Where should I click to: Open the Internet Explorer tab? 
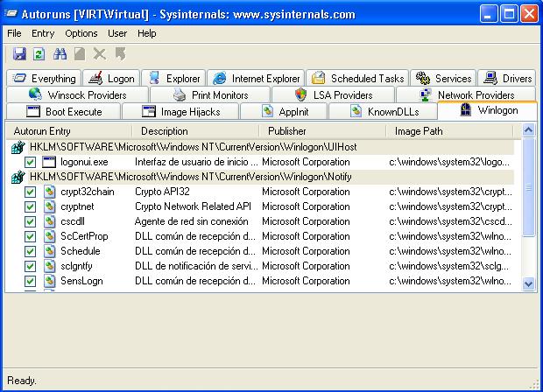coord(256,78)
